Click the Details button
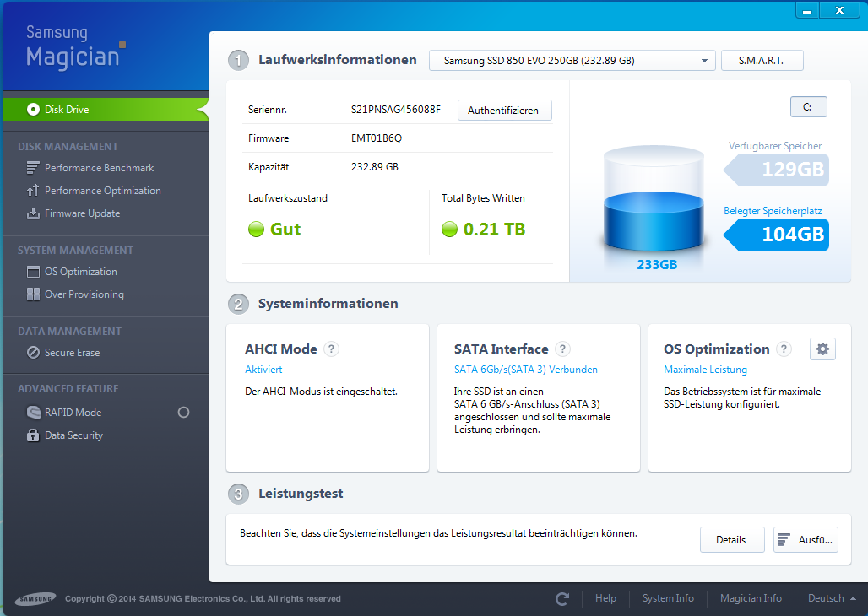 click(732, 539)
